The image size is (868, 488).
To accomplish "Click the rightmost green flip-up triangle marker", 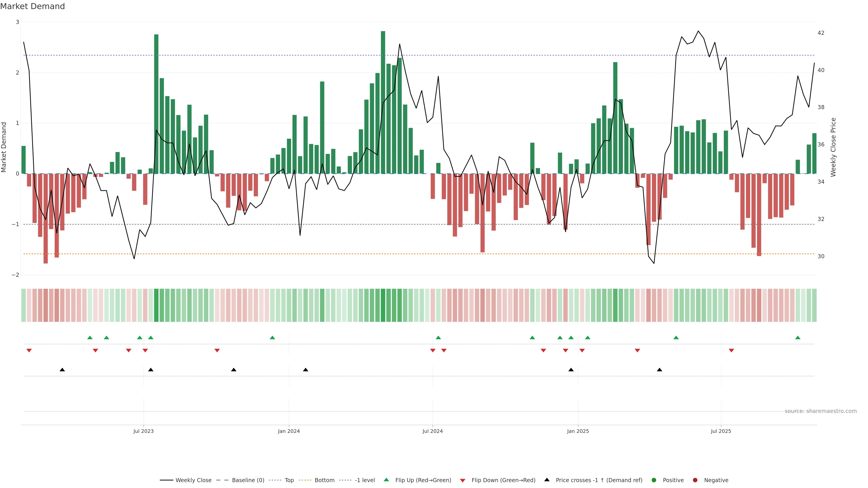I will click(x=797, y=338).
